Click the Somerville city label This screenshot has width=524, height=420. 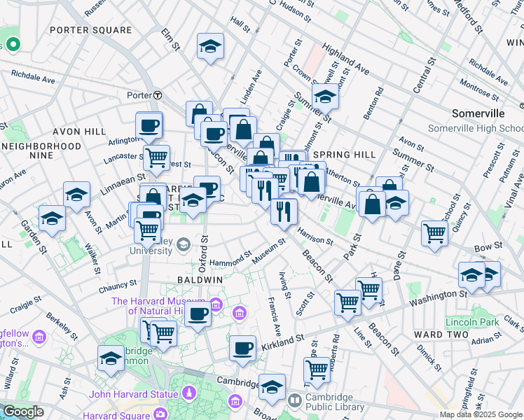click(x=478, y=113)
